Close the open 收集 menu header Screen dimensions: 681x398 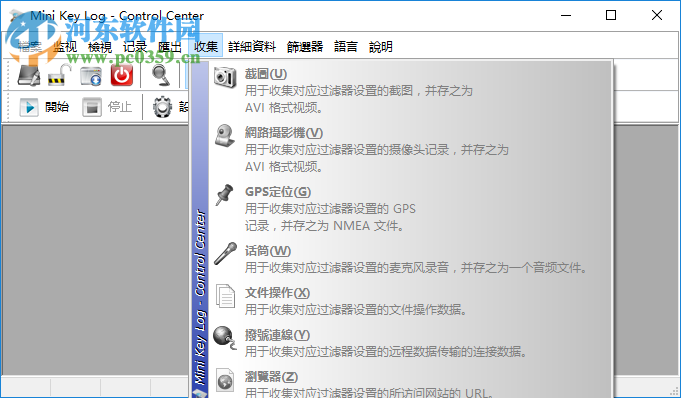coord(206,46)
